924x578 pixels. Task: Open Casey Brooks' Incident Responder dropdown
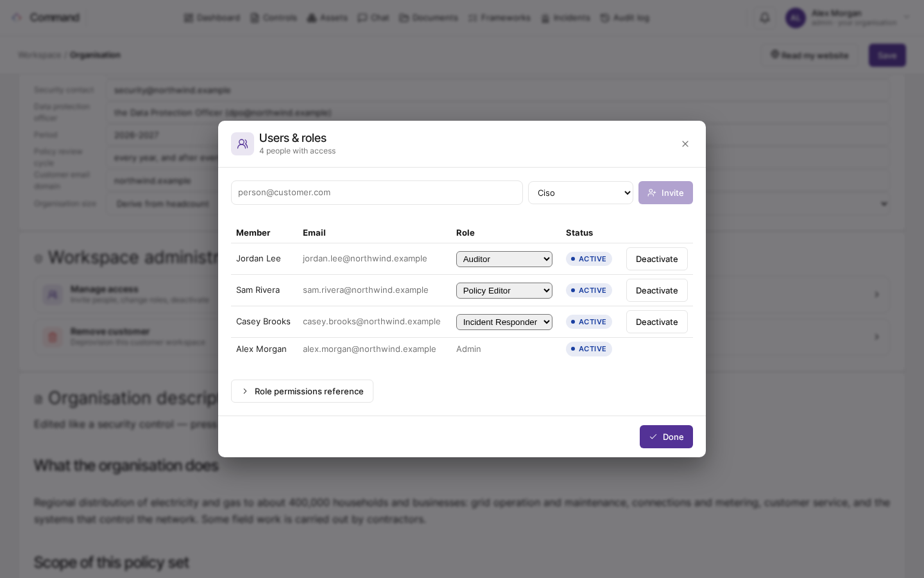click(x=504, y=322)
